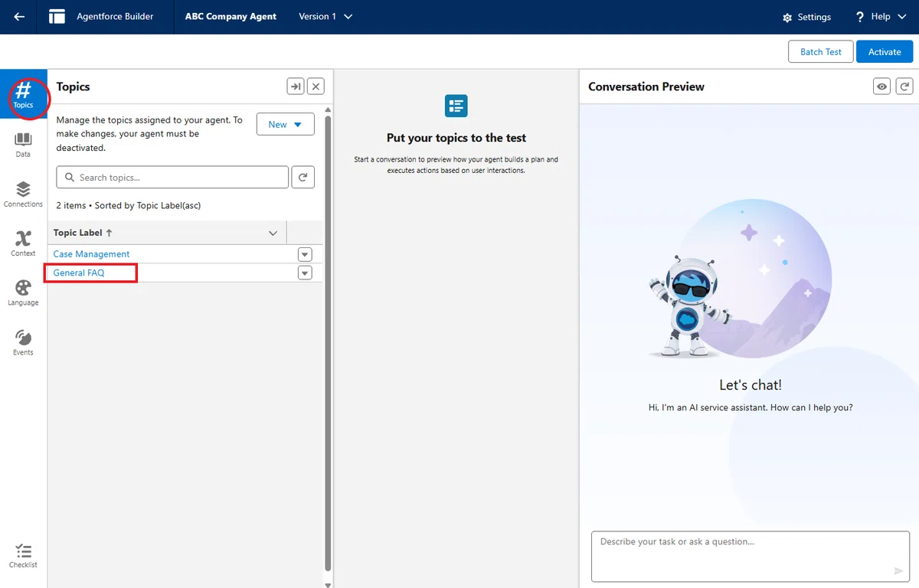Open the Data sidebar tab
Viewport: 919px width, 588px height.
tap(23, 145)
